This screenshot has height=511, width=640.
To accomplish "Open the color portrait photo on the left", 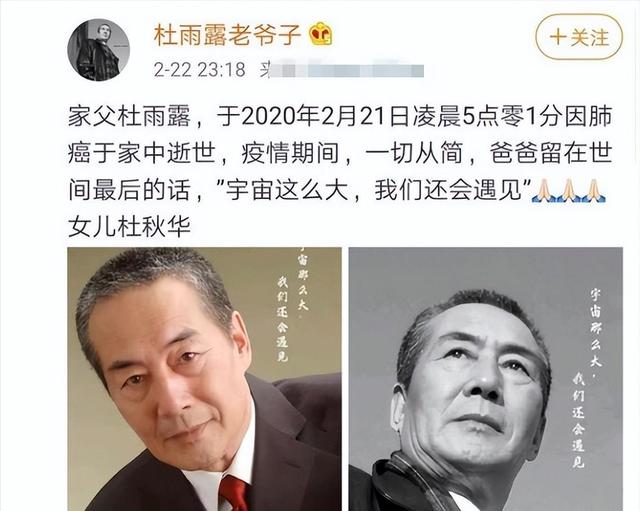I will pyautogui.click(x=204, y=379).
